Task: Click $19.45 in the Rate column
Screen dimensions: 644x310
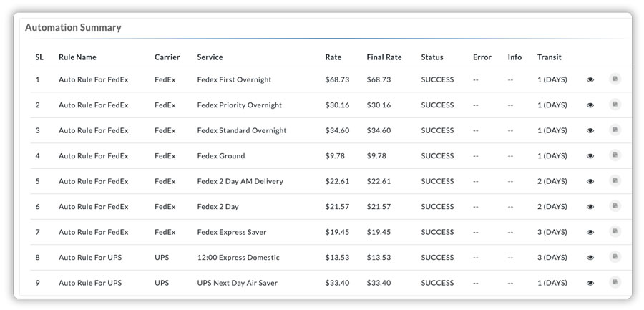Action: [x=337, y=232]
